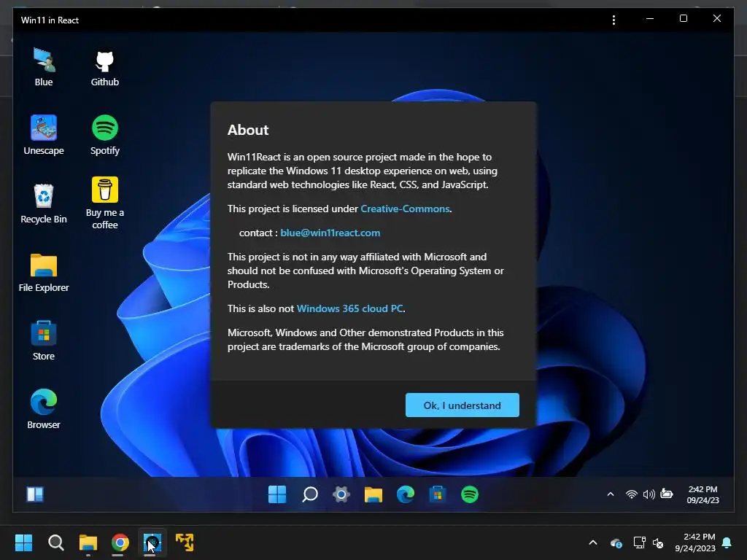The height and width of the screenshot is (560, 747).
Task: Launch Edge from the inner taskbar
Action: pos(406,494)
